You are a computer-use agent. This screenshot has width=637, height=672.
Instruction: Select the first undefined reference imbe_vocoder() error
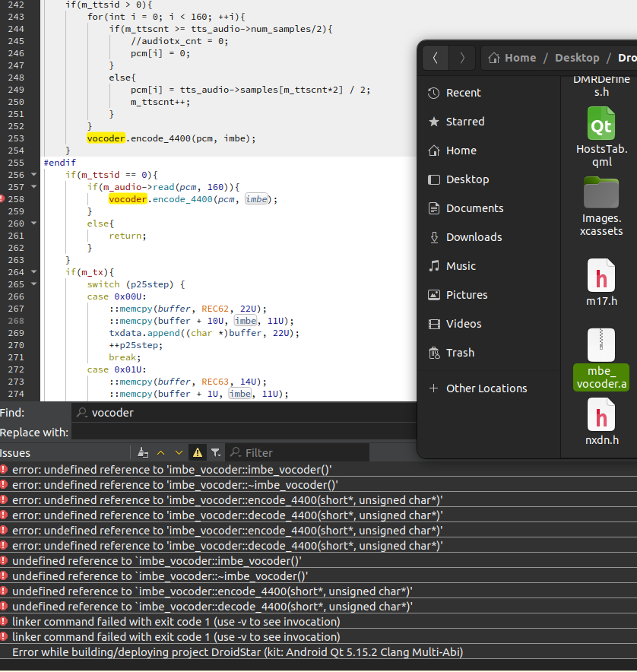pos(172,470)
